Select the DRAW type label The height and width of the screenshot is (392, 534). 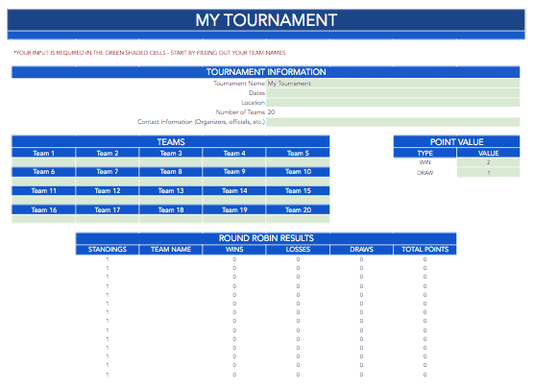tap(425, 173)
